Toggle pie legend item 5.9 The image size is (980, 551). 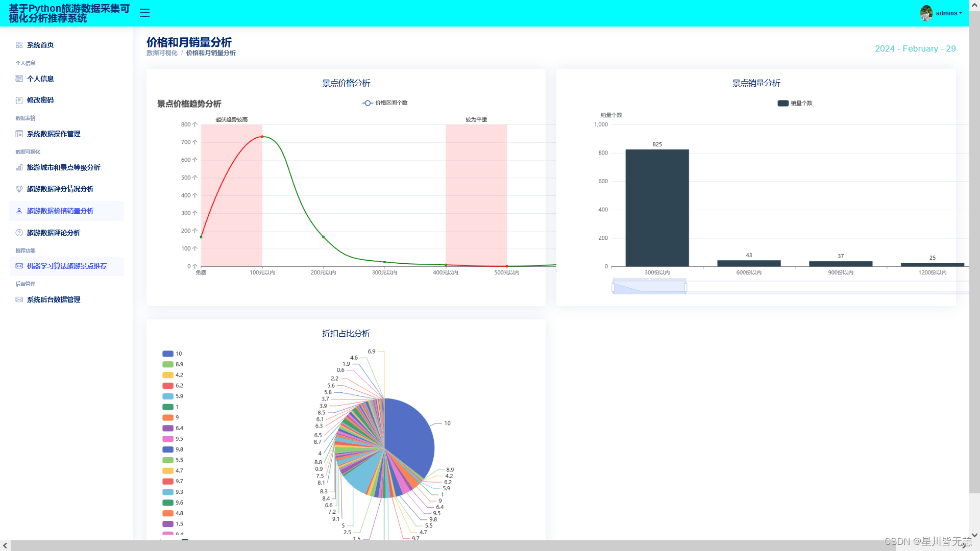point(173,396)
